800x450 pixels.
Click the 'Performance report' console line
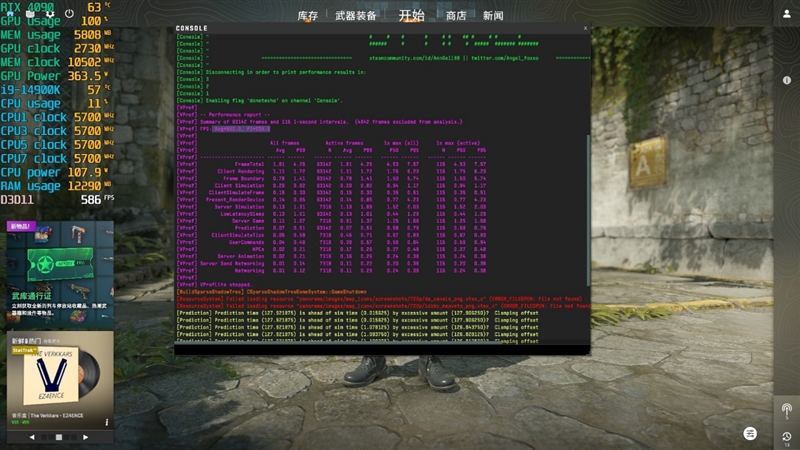235,115
